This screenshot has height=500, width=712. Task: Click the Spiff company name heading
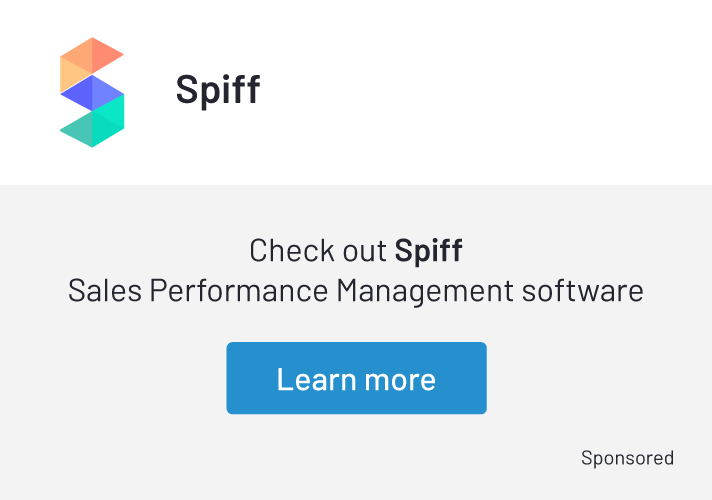(217, 90)
